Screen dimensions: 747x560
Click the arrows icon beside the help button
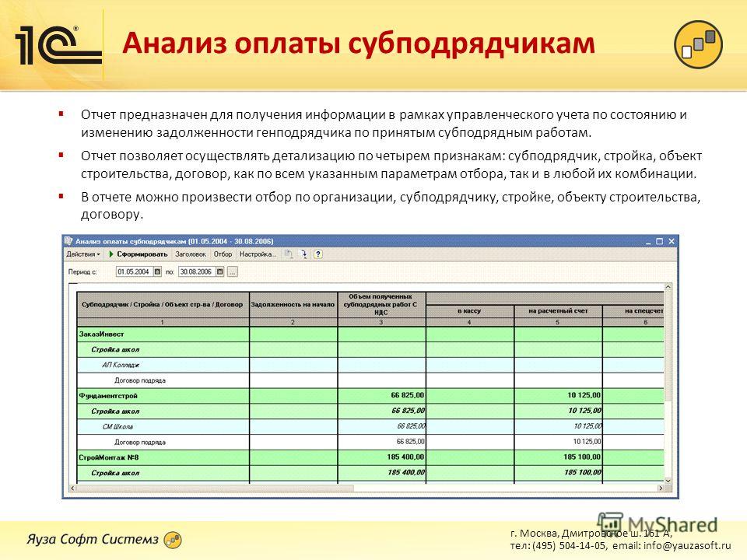pyautogui.click(x=303, y=254)
